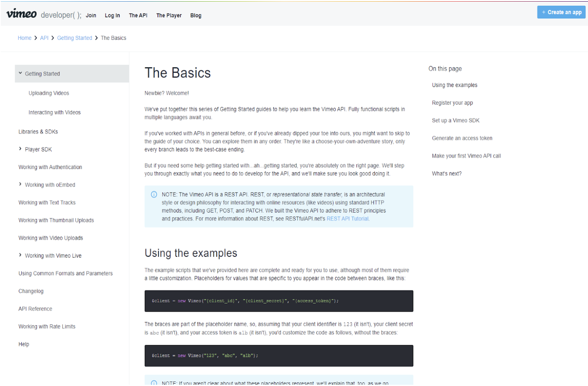Collapse the Getting Started sidebar section

(20, 73)
